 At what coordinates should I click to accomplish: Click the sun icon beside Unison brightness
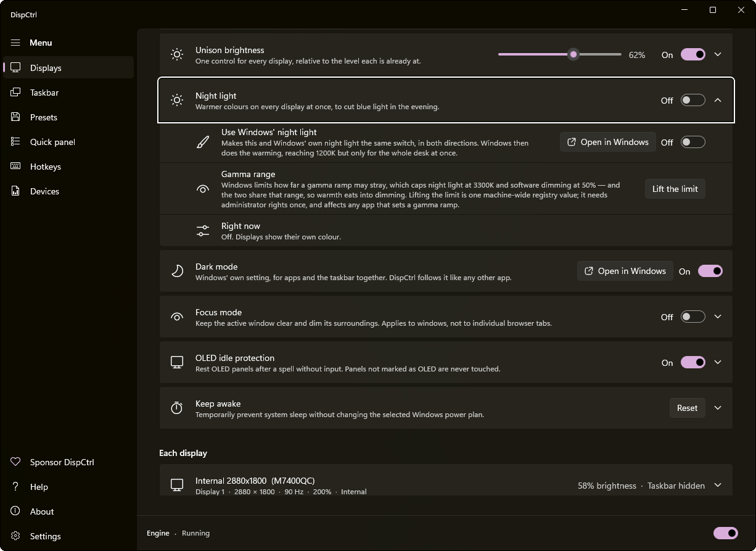coord(177,54)
